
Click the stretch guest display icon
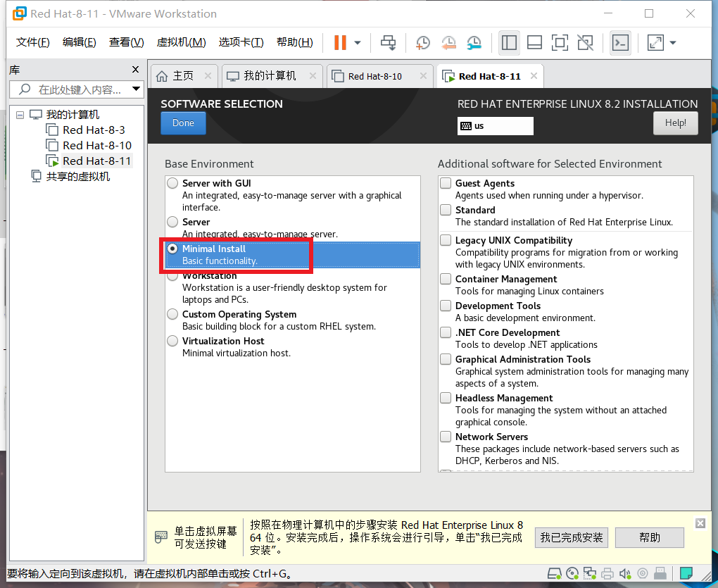[x=655, y=42]
